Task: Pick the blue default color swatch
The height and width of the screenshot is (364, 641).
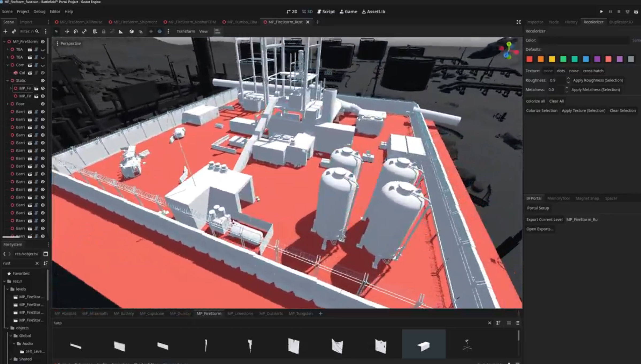Action: point(586,59)
